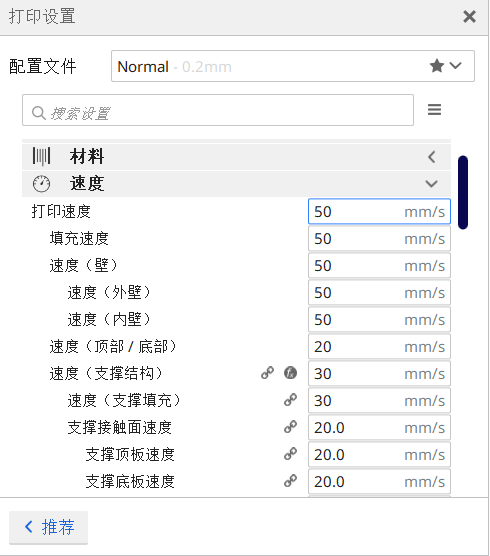Screen dimensions: 490x556
Task: Select the 速度（支撑填充）label
Action: click(124, 400)
